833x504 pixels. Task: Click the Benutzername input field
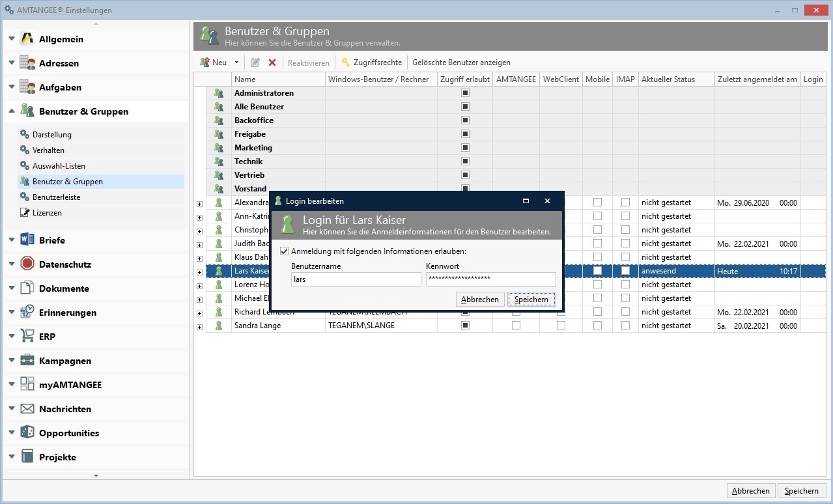[356, 279]
